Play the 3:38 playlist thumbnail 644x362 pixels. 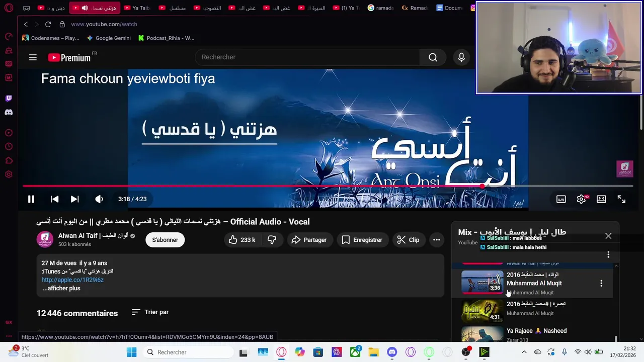point(482,282)
